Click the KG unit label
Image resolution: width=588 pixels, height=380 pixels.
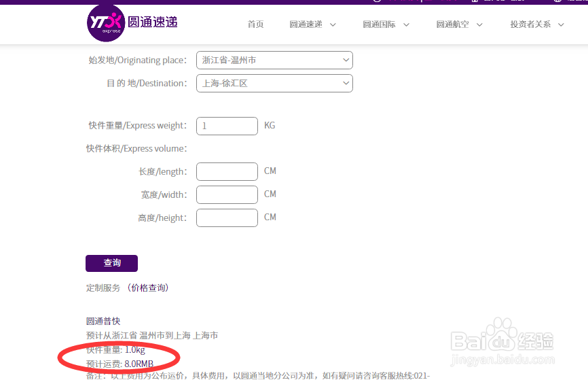pos(270,125)
